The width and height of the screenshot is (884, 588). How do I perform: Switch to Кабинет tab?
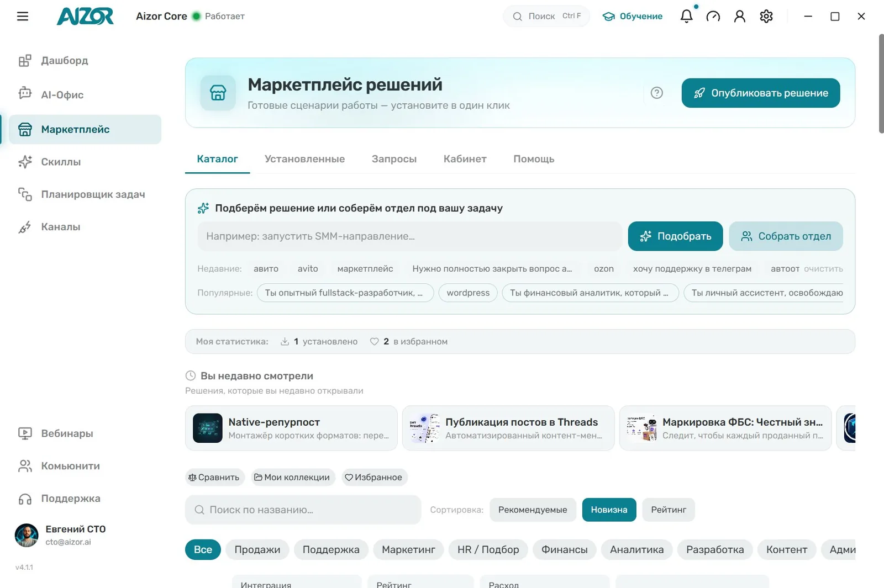pyautogui.click(x=465, y=159)
